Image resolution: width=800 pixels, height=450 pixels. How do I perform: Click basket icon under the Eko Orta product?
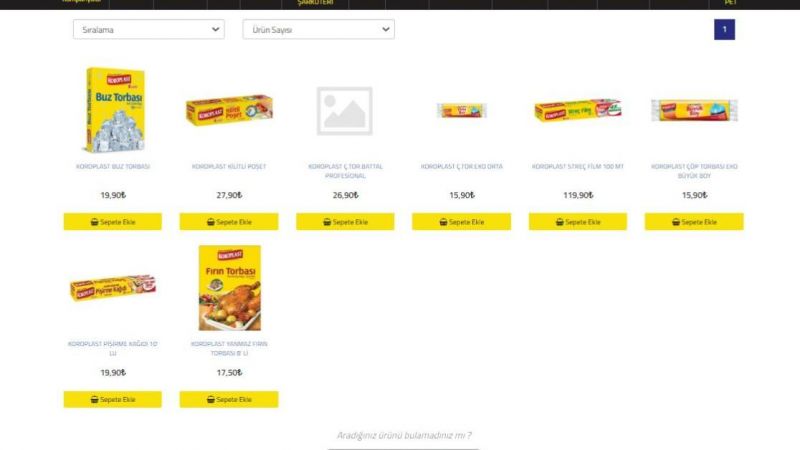tap(443, 222)
